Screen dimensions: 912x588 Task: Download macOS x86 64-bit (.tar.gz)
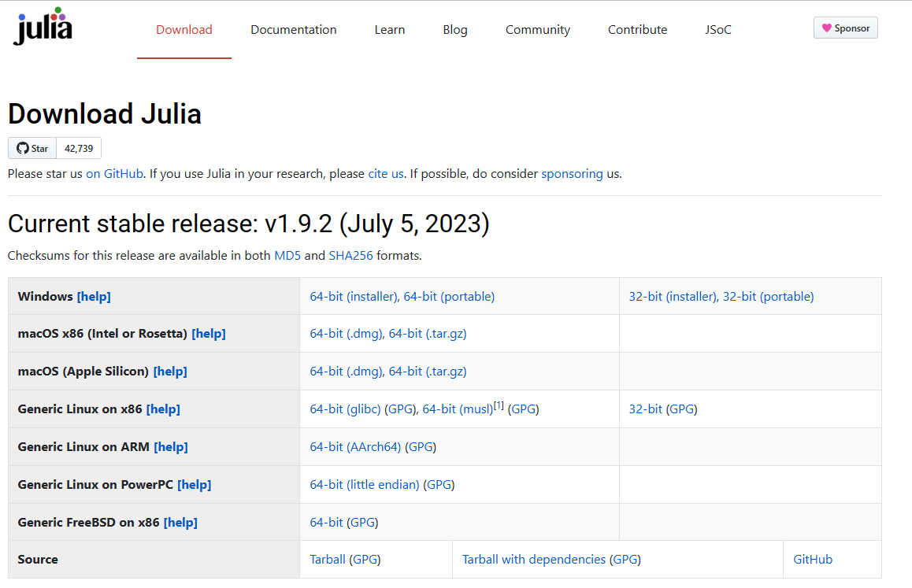pyautogui.click(x=428, y=334)
